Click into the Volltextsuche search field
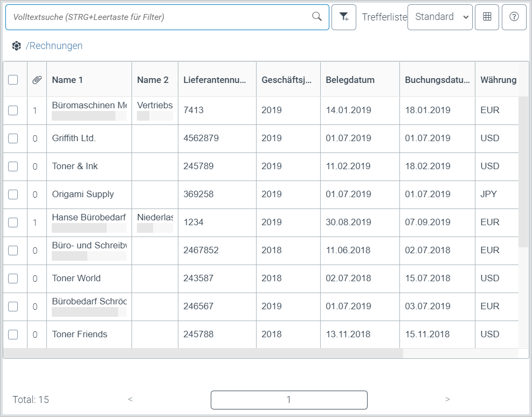Screen dimensions: 532x417 click(x=156, y=17)
